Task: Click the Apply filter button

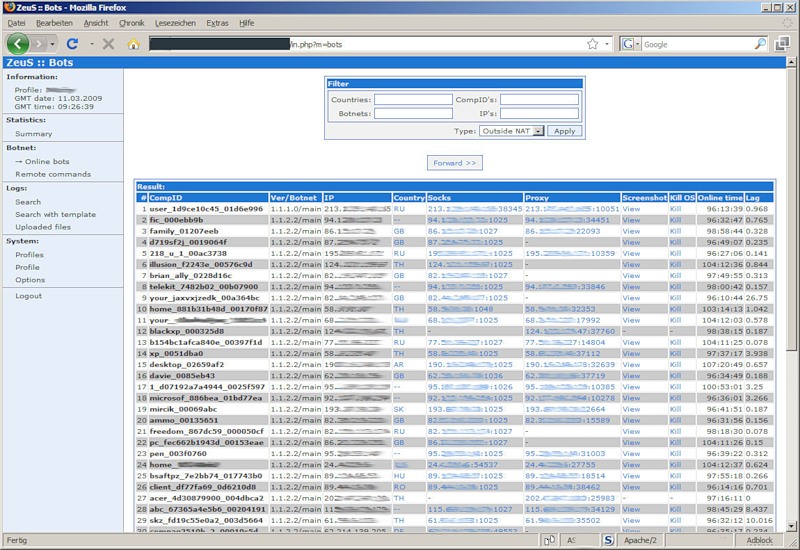Action: [564, 131]
